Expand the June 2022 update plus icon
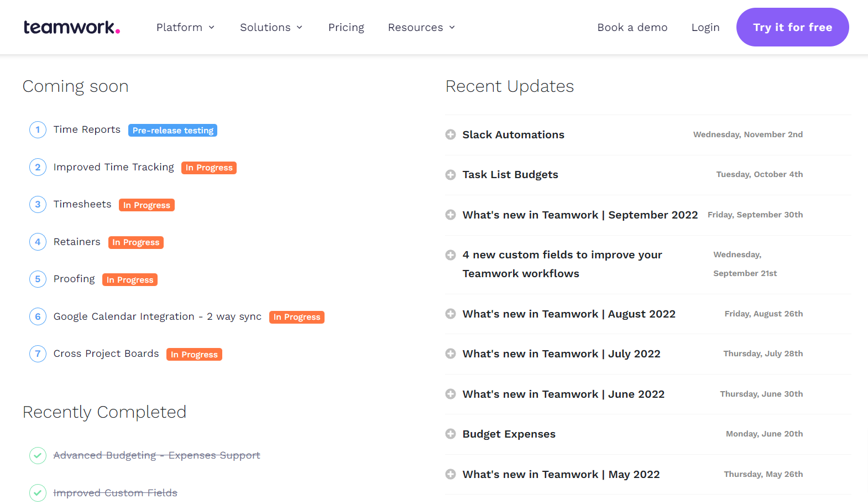 coord(451,394)
